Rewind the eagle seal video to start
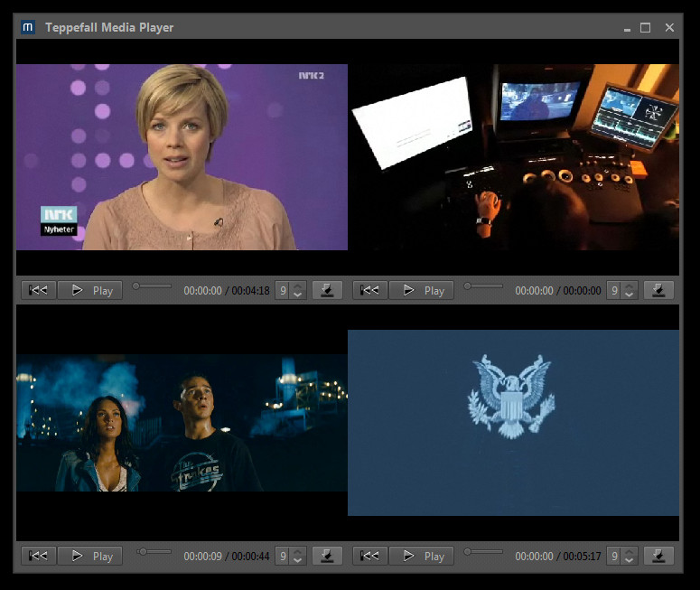The image size is (700, 590). pos(369,556)
